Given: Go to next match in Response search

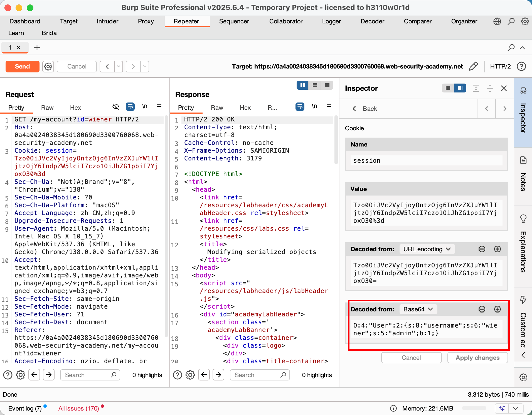Looking at the screenshot, I should coord(218,375).
